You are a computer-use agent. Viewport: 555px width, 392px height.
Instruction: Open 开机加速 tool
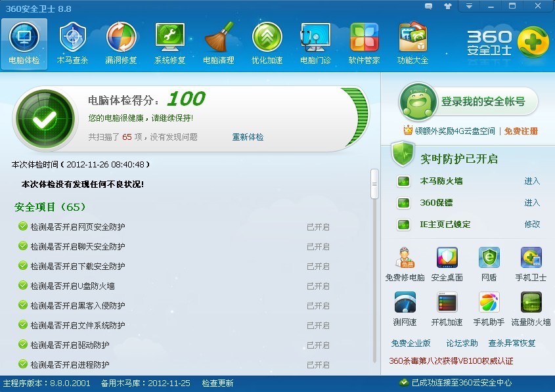point(447,309)
